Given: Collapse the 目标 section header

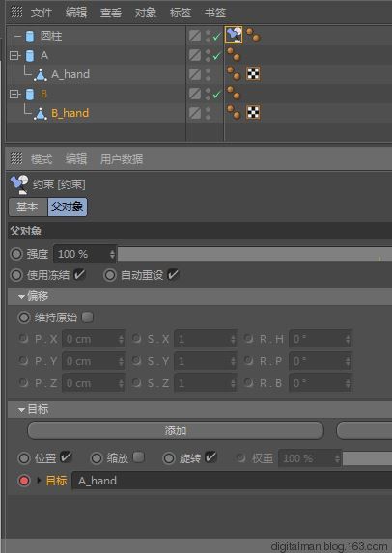Looking at the screenshot, I should pos(21,410).
